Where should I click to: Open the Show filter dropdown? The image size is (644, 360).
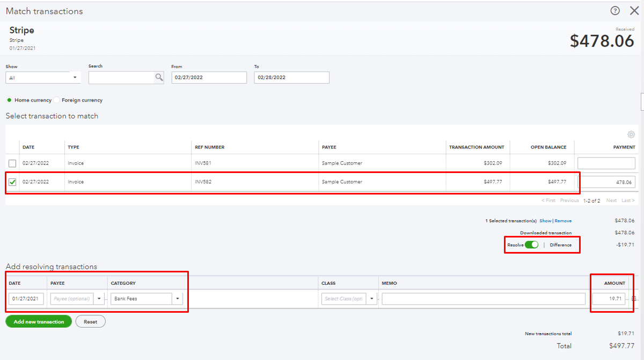(x=75, y=77)
